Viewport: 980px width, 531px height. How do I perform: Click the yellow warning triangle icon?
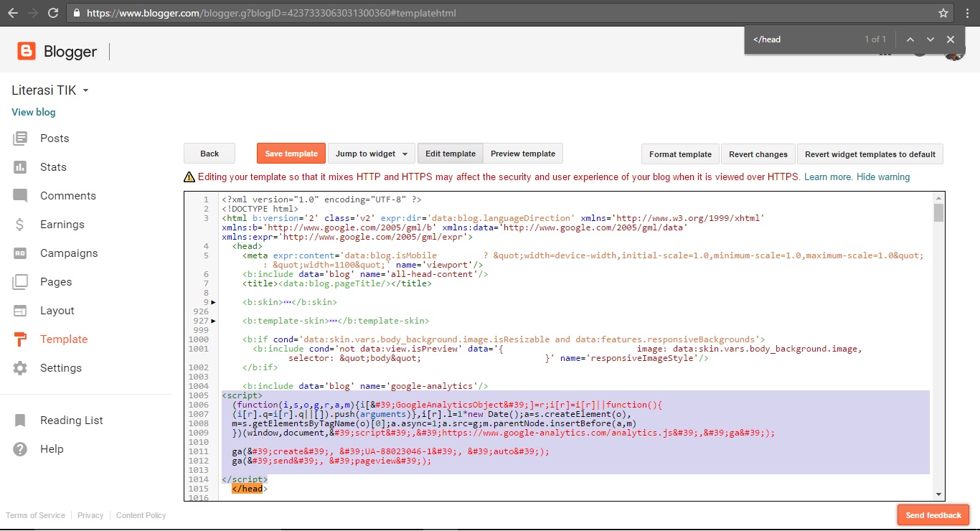click(x=189, y=177)
